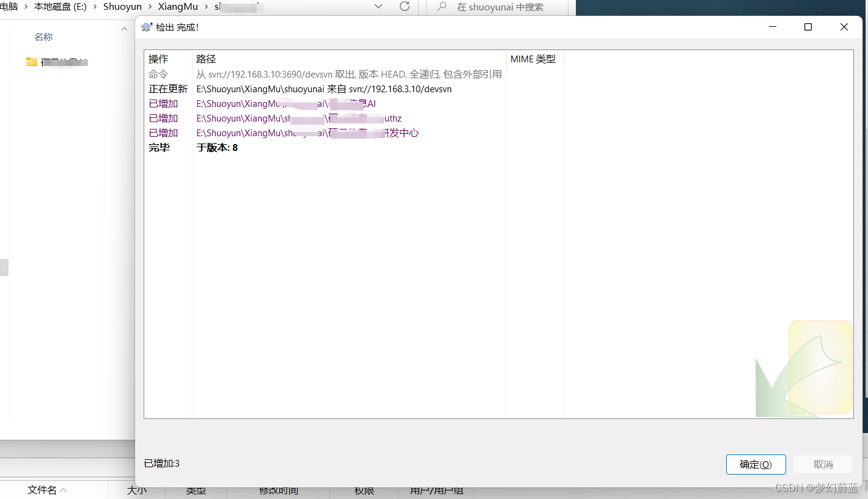Select the 完毕 于版本: 8 row
This screenshot has width=868, height=499.
tap(325, 147)
